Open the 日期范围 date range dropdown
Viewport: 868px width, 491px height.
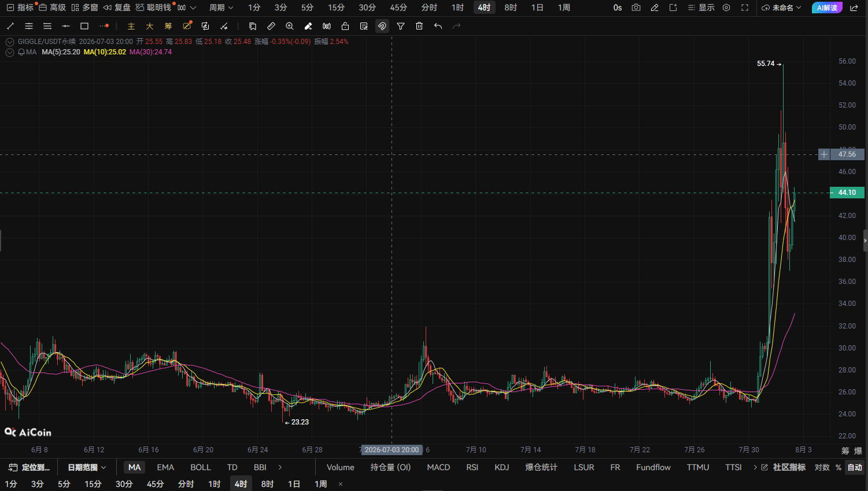[87, 467]
